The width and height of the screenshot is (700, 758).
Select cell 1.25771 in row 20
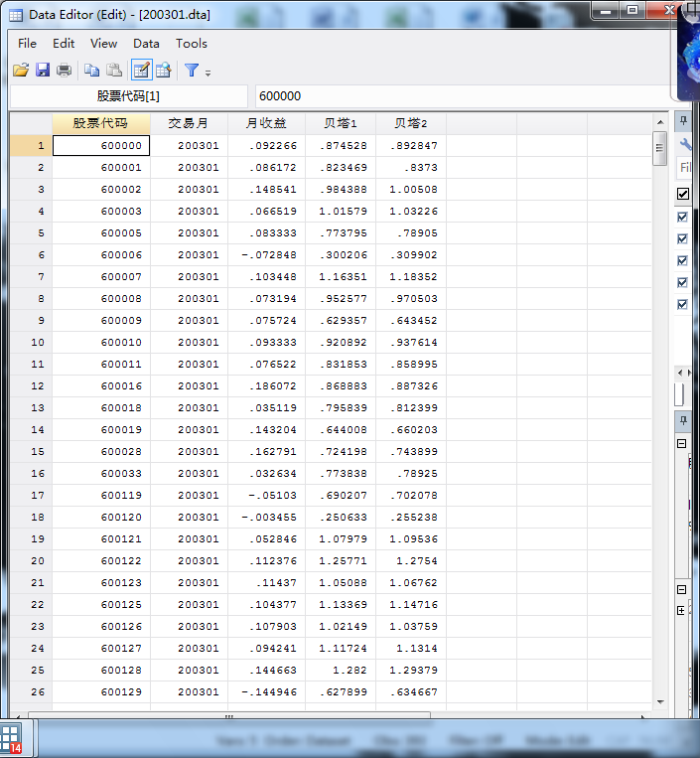[x=341, y=560]
